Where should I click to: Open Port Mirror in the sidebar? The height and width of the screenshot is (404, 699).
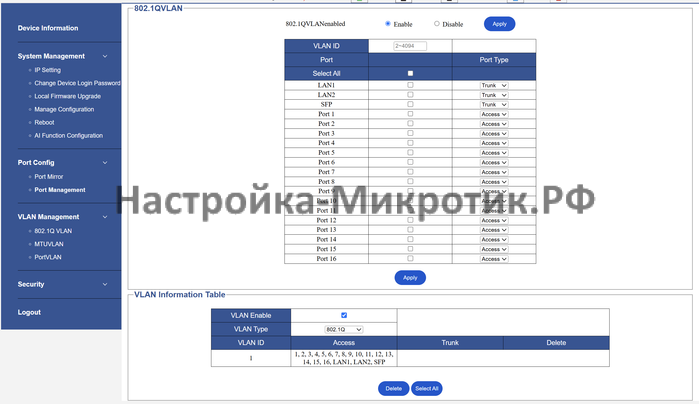pos(49,177)
